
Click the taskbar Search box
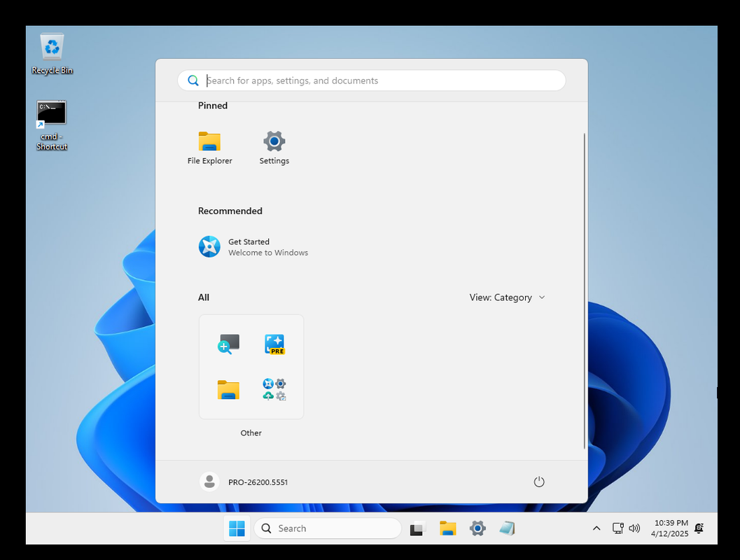[x=328, y=528]
